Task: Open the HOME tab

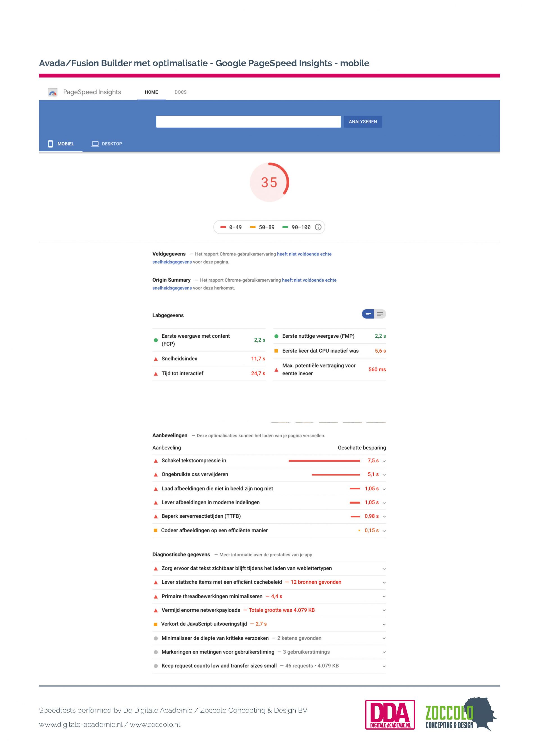Action: click(x=151, y=92)
